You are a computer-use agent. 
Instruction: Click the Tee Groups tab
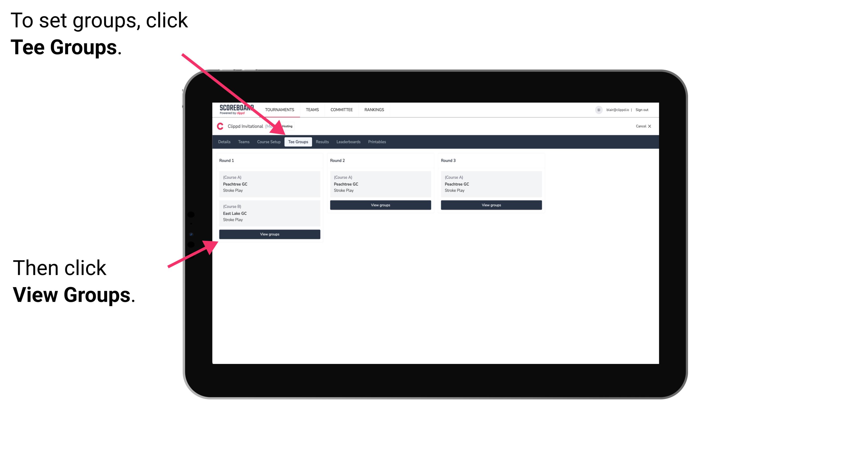click(299, 142)
